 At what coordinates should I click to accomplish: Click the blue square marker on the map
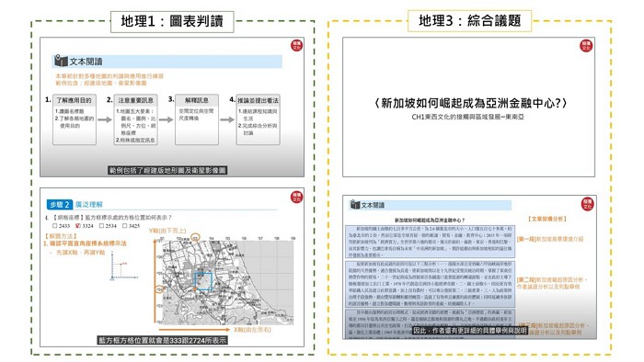coord(203,282)
